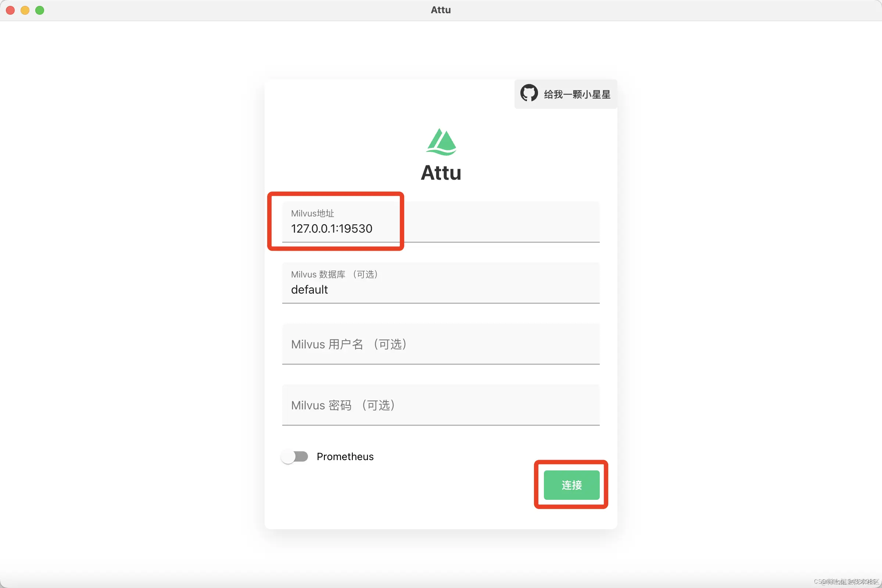Click the GitHub octocat icon
Viewport: 882px width, 588px height.
(x=529, y=93)
